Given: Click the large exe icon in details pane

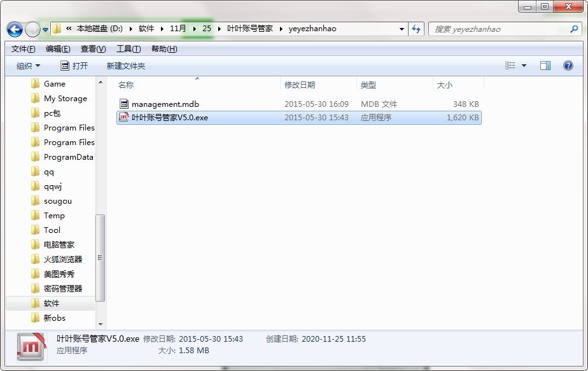Looking at the screenshot, I should click(x=31, y=346).
